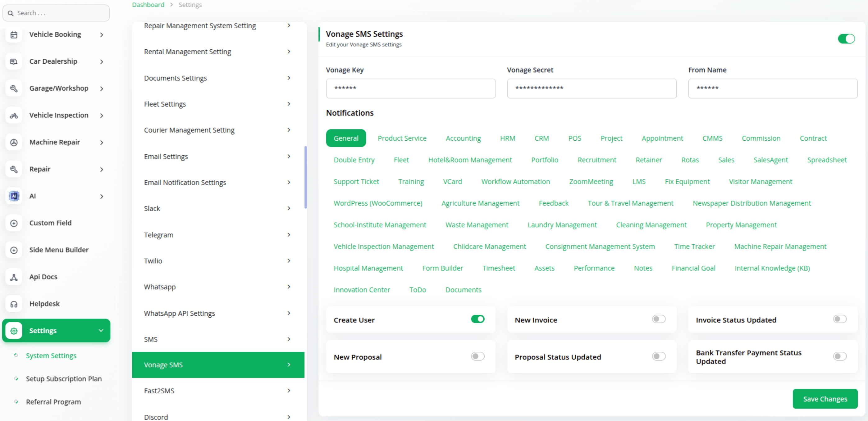Expand the Repair menu chevron
This screenshot has width=868, height=421.
tap(101, 170)
